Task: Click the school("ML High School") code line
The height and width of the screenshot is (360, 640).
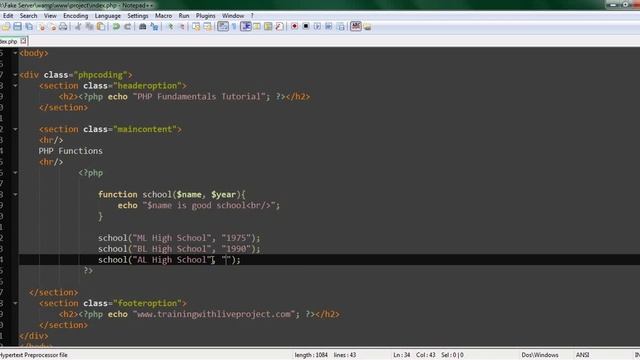Action: click(179, 238)
